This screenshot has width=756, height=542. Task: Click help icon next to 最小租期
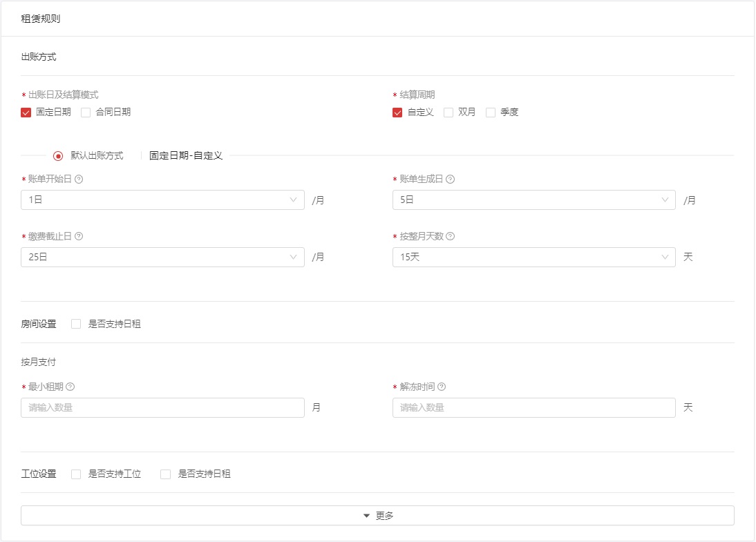pyautogui.click(x=70, y=387)
